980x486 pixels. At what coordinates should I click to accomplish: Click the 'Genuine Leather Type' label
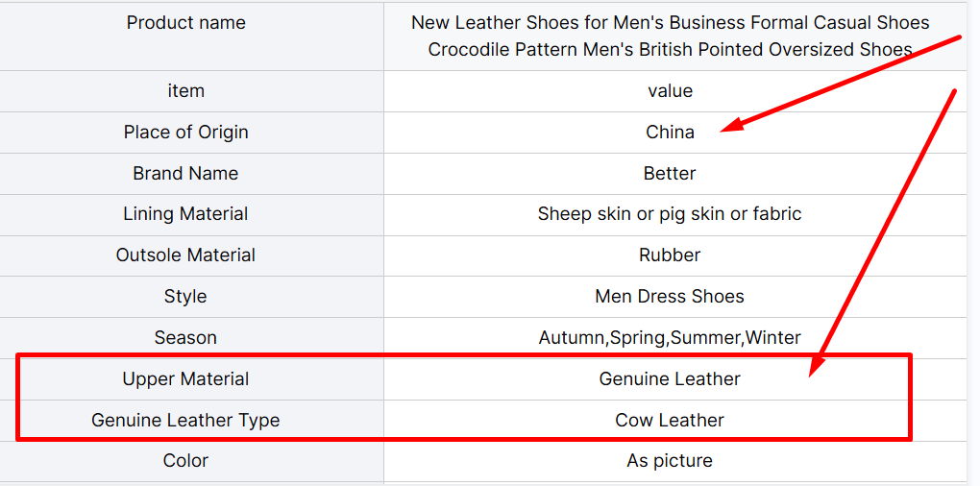[x=185, y=421]
